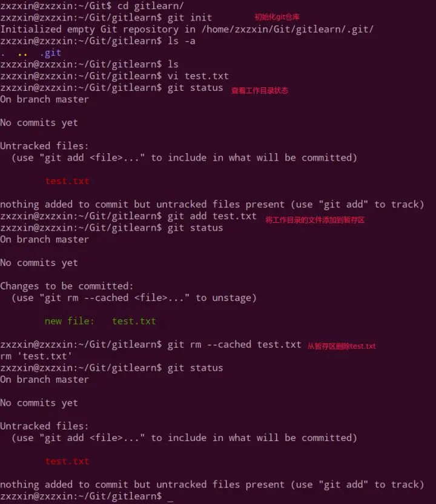Viewport: 436px width, 504px height.
Task: Click the rm 'test.txt' output line
Action: (x=36, y=356)
